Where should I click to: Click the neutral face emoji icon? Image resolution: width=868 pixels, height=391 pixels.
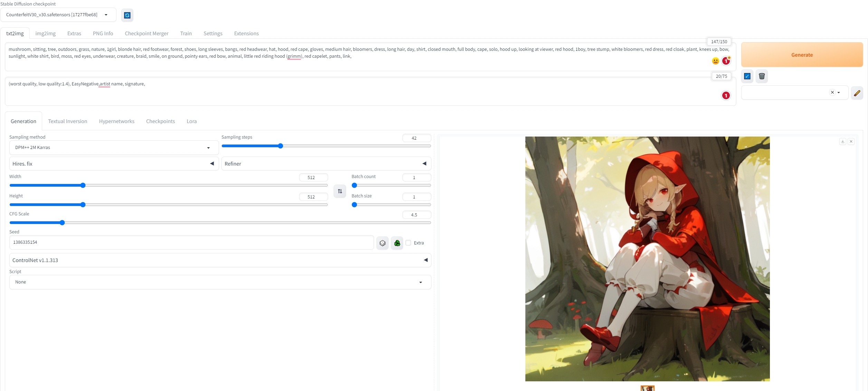[x=715, y=61]
